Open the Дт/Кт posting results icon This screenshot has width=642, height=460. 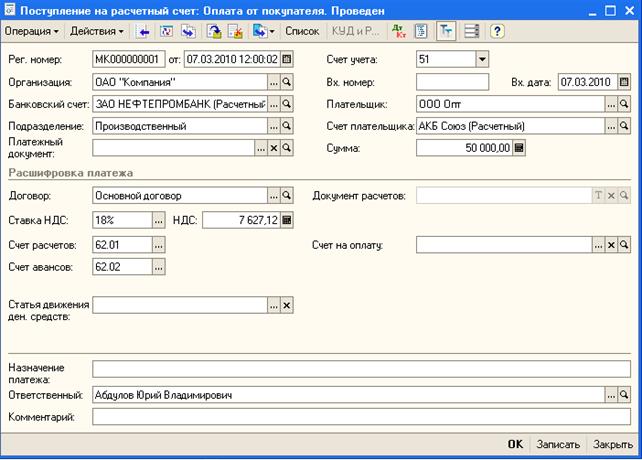point(399,31)
